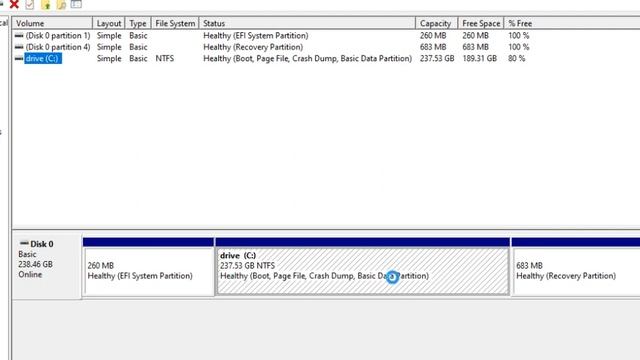Sort by the File System column header
640x360 pixels.
pos(175,23)
